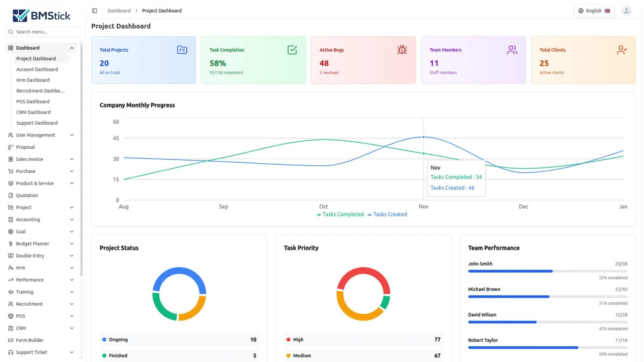Click the Search menu input field
Viewport: 644px width, 362px height.
[x=43, y=32]
